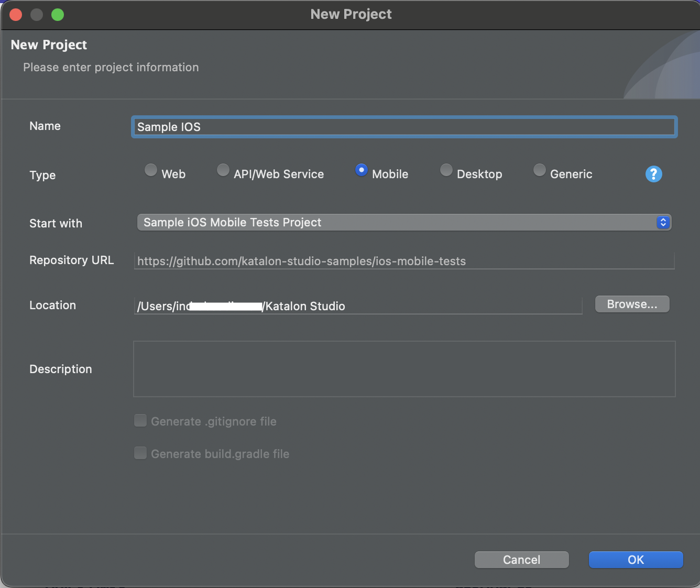
Task: Click the green maximize window button
Action: point(58,15)
